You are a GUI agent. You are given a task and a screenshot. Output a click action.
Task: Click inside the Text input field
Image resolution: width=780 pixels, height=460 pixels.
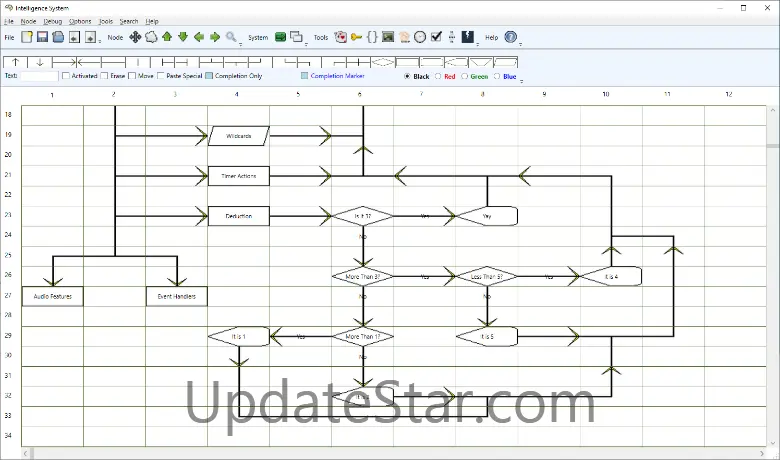coord(39,76)
